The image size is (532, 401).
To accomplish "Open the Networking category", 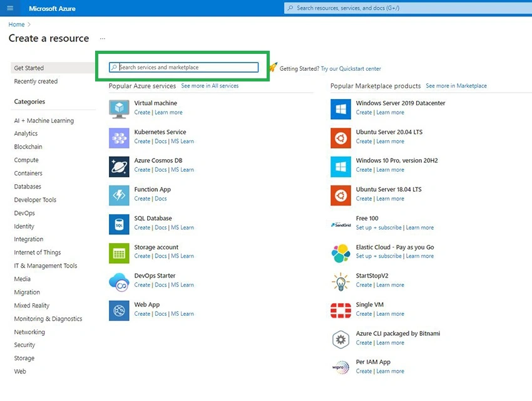I will point(29,331).
